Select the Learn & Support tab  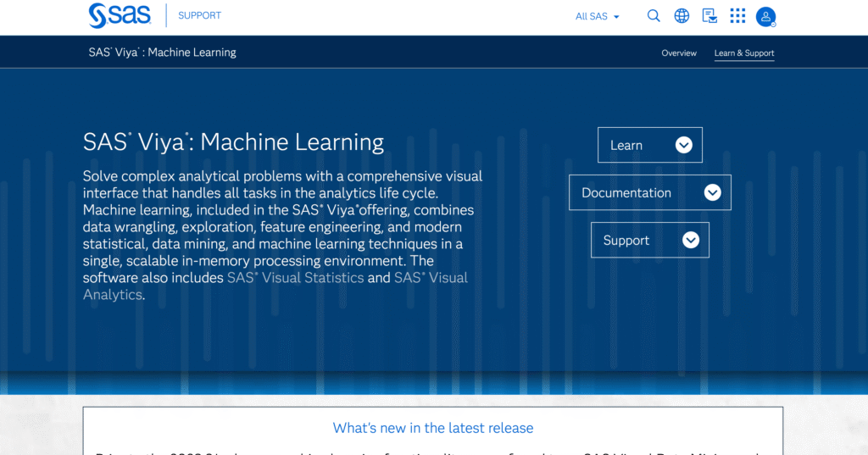pos(744,53)
